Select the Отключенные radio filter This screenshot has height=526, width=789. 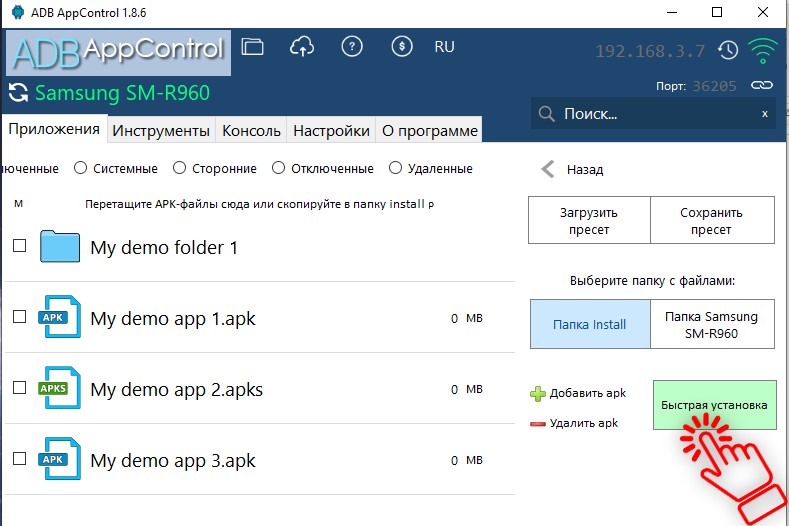(279, 169)
